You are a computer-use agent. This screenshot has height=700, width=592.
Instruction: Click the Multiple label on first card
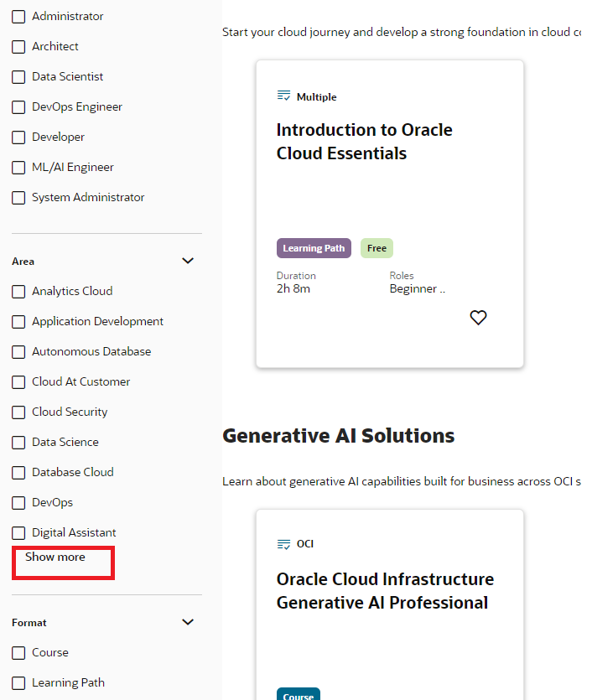316,97
